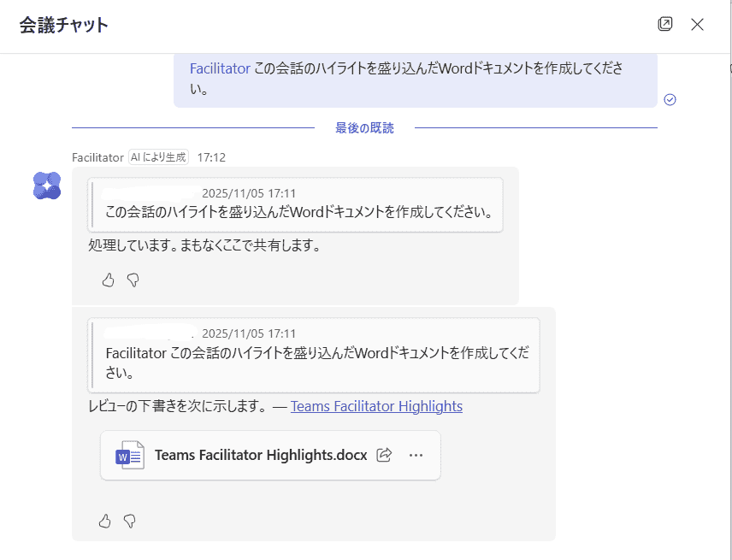
Task: Give thumbs down to the document draft reply
Action: click(x=130, y=520)
